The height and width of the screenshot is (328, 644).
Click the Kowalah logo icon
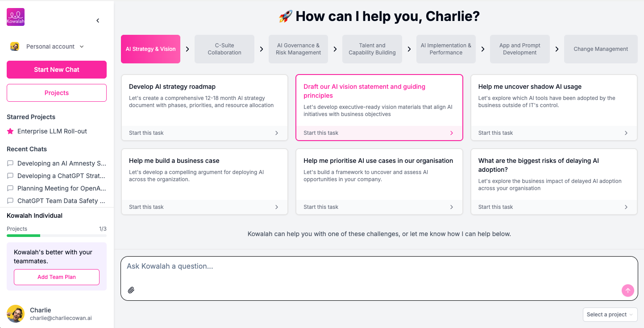click(16, 17)
